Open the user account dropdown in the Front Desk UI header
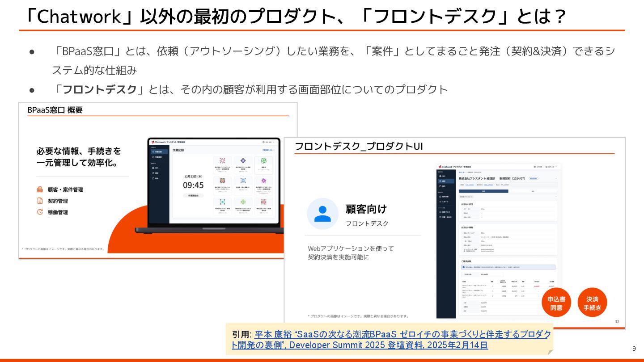 551,167
